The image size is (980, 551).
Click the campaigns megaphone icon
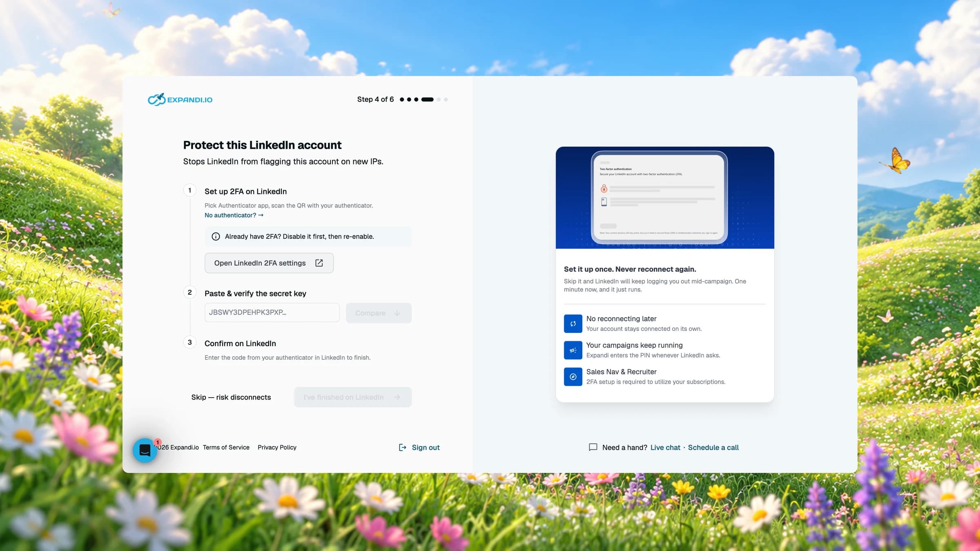tap(573, 350)
